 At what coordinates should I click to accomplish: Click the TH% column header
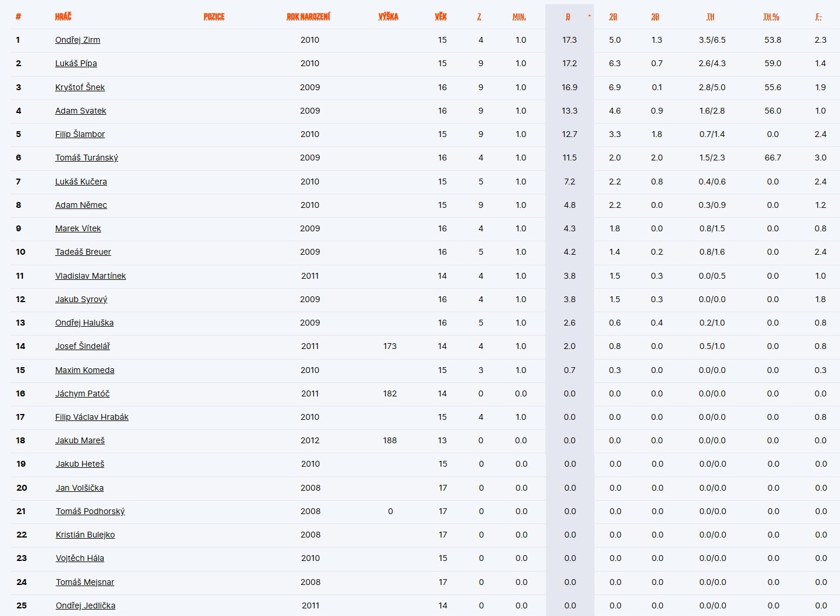point(771,17)
